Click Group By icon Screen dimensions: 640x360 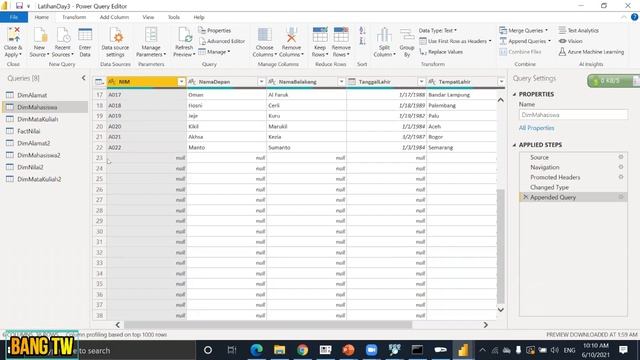(x=407, y=35)
